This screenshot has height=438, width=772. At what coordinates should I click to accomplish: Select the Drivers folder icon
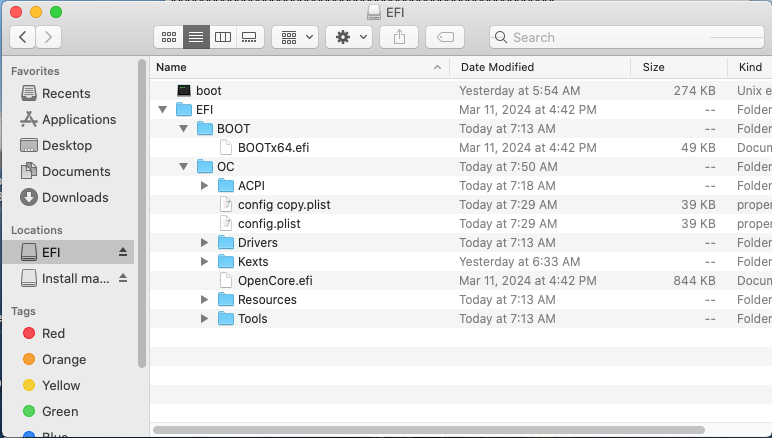click(x=225, y=243)
